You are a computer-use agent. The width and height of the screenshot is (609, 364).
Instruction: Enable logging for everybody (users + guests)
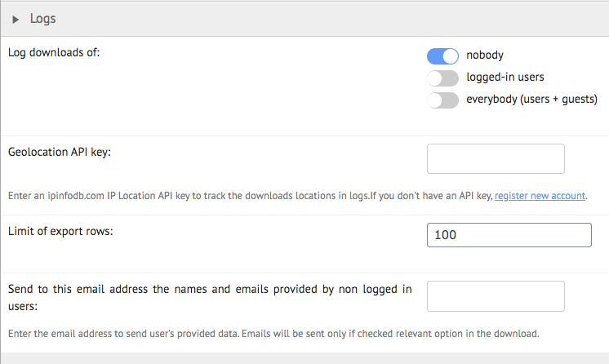442,100
